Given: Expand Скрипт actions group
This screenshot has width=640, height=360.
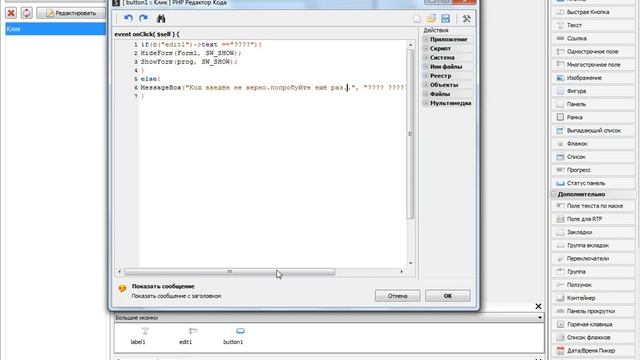Looking at the screenshot, I should 426,49.
